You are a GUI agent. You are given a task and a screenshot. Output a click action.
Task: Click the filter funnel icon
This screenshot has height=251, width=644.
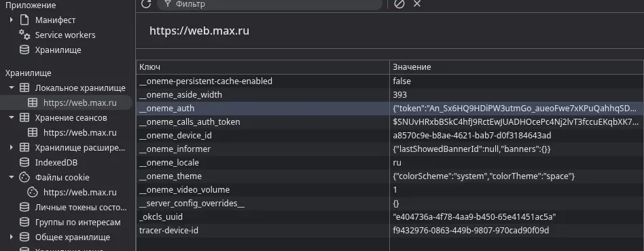[167, 3]
